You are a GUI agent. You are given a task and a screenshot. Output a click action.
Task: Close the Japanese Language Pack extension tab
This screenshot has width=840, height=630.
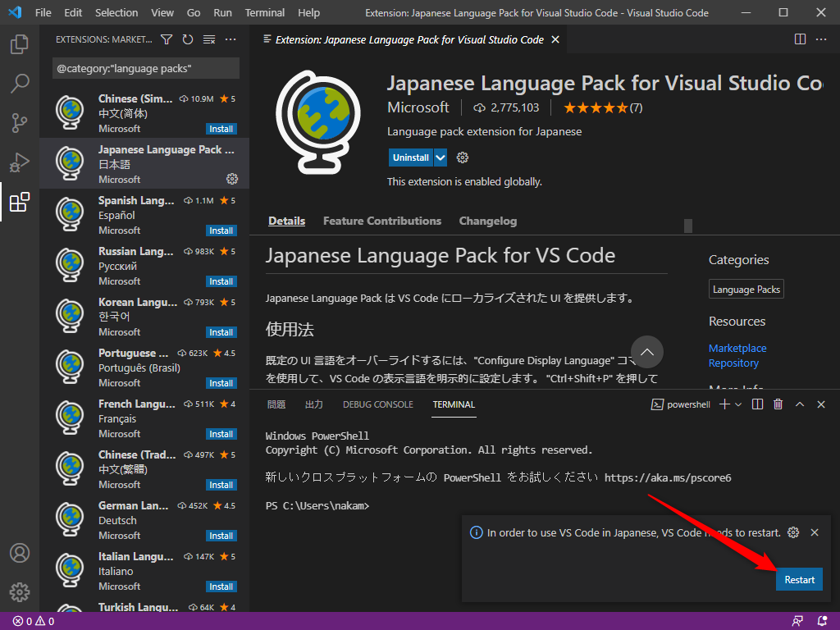click(x=555, y=39)
